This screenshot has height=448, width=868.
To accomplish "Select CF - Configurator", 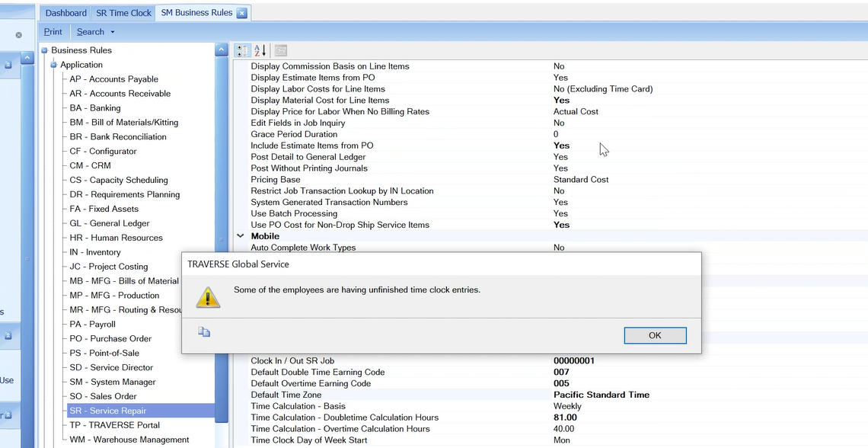I will [103, 151].
